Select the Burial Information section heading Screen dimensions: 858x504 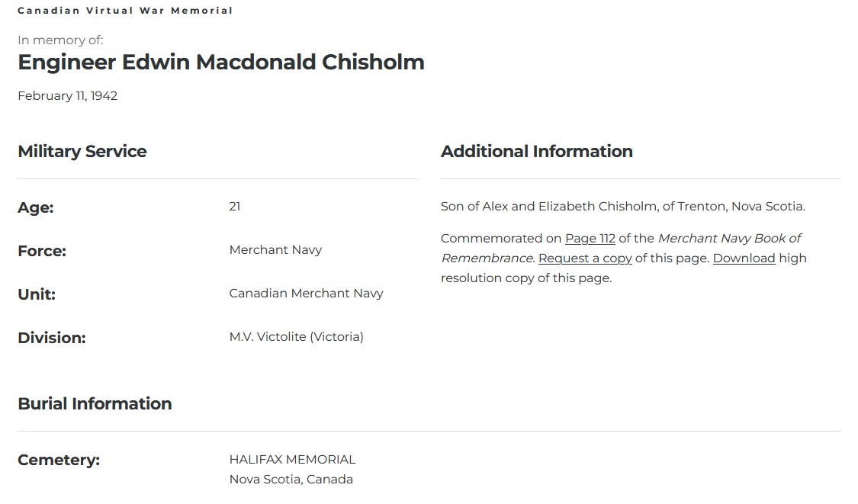pos(95,404)
